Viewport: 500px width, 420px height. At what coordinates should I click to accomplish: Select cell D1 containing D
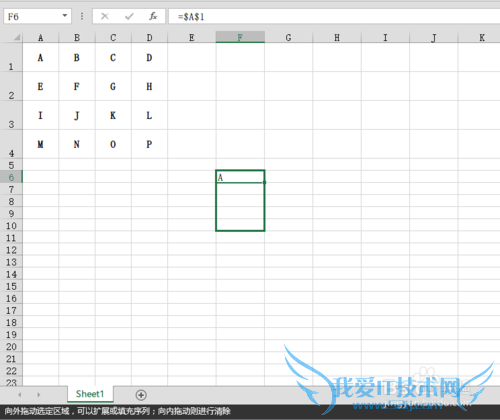(149, 57)
